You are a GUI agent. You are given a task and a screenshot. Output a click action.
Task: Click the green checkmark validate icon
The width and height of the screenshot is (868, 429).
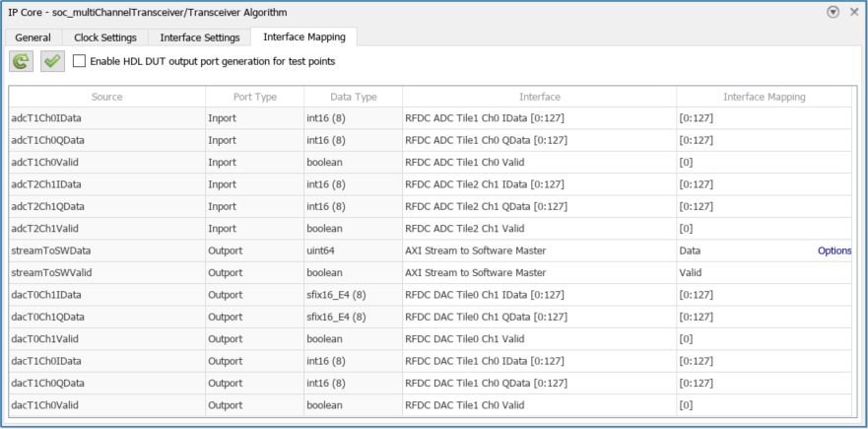click(x=52, y=62)
